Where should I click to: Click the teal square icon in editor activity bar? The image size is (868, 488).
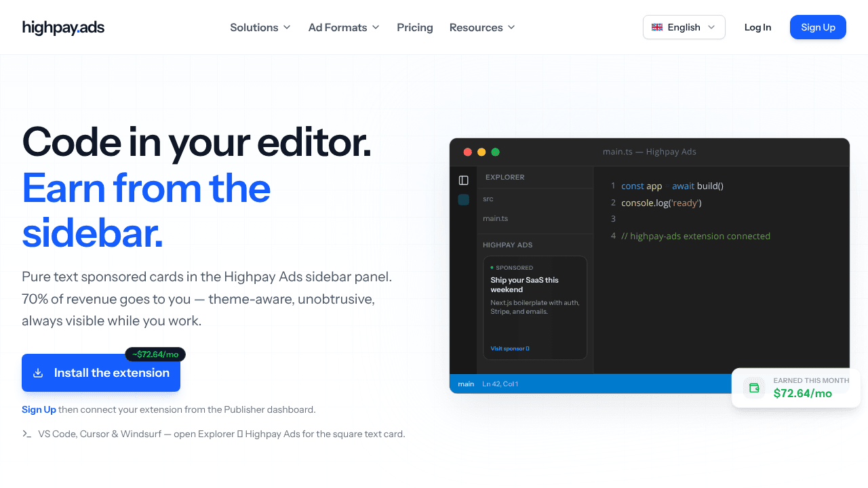click(464, 199)
